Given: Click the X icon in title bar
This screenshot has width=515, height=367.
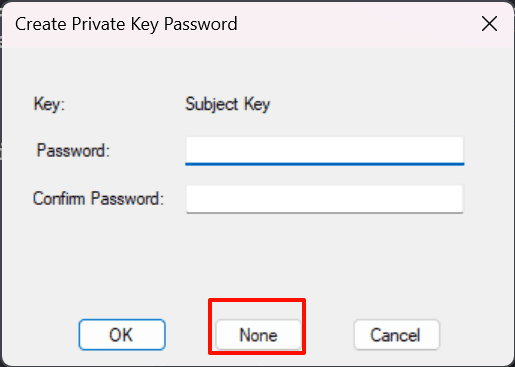Looking at the screenshot, I should click(489, 24).
